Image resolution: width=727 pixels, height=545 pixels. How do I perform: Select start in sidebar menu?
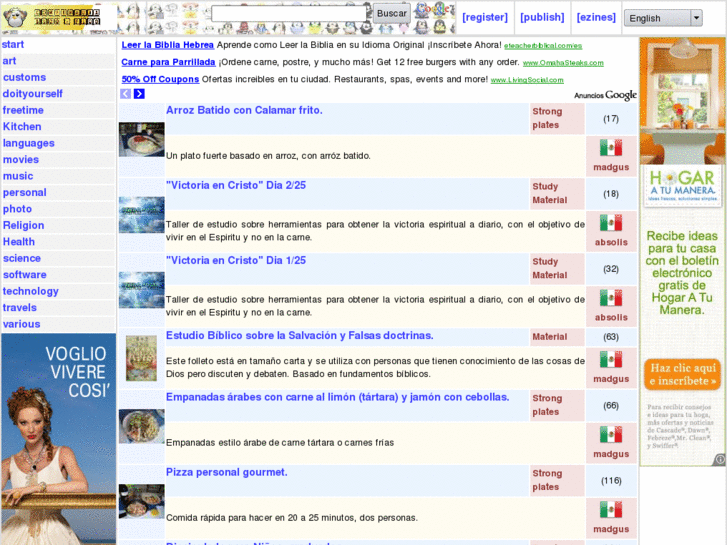[13, 45]
